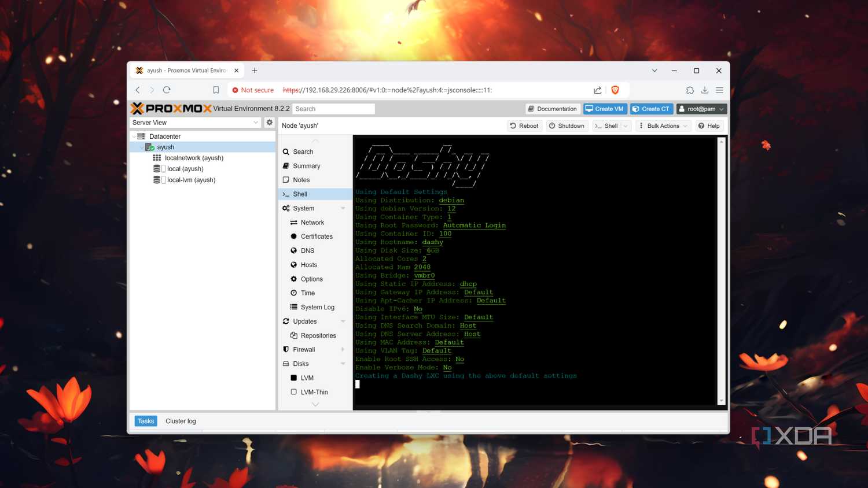868x488 pixels.
Task: Open Network settings
Action: 312,223
